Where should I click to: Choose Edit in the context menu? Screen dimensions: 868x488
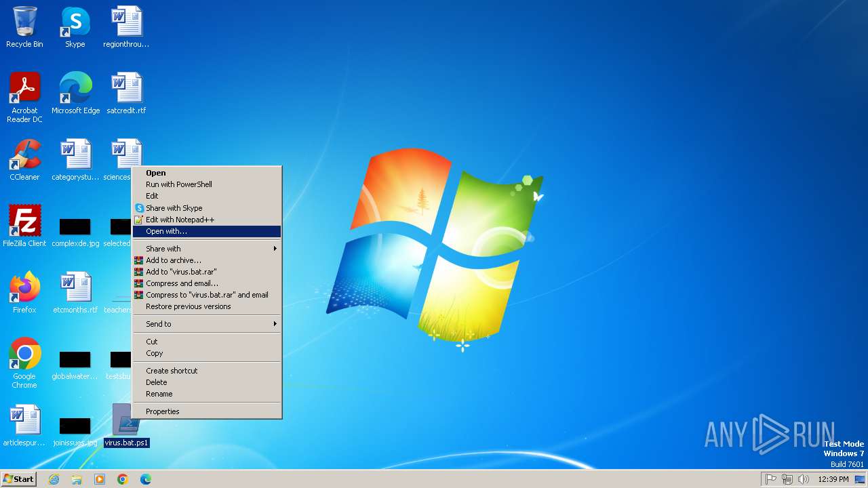point(207,196)
